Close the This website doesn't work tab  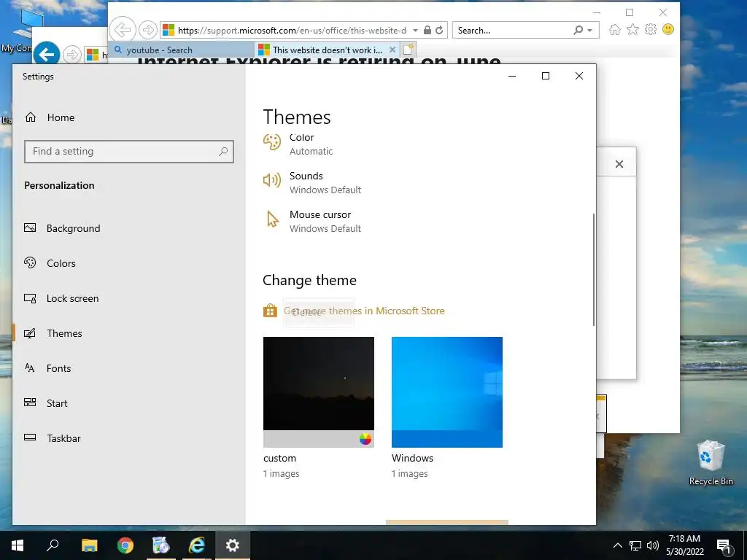click(x=392, y=50)
